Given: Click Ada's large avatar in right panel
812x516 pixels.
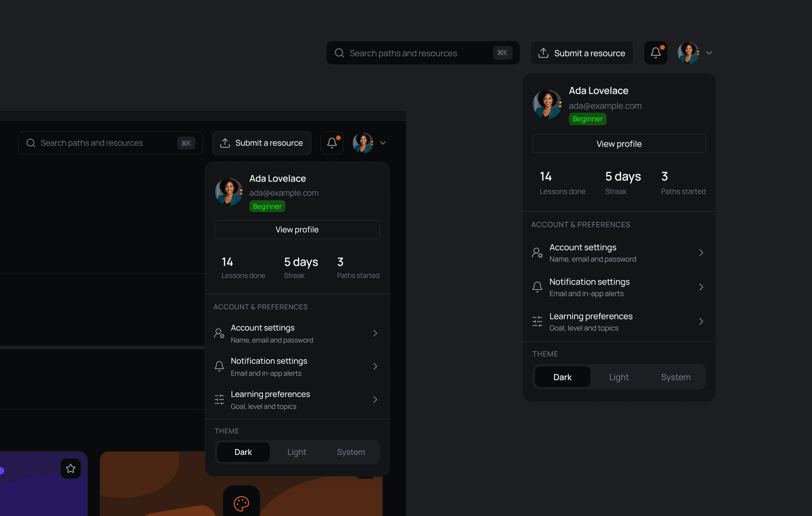Looking at the screenshot, I should tap(547, 104).
